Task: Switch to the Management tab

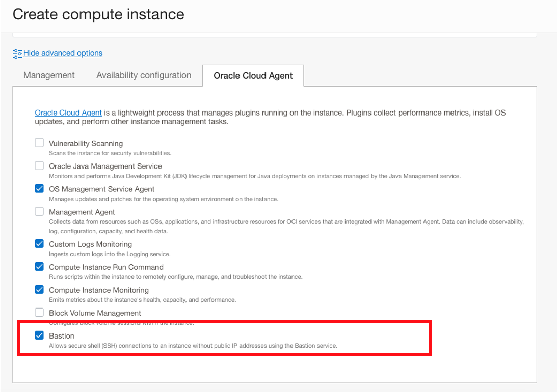Action: (x=49, y=75)
